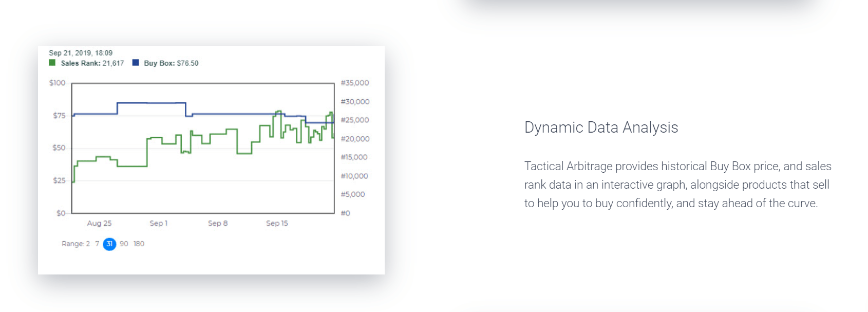Click the Tactical Arbitrage description paragraph
868x312 pixels.
678,185
